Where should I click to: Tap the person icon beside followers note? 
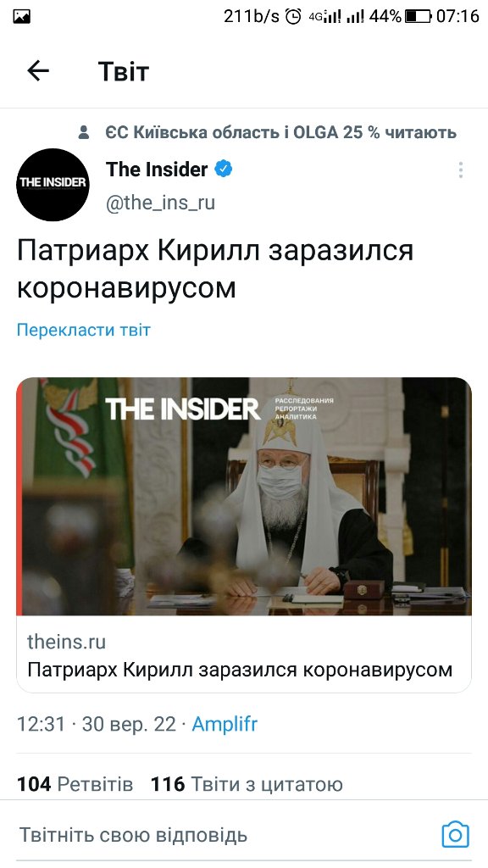tap(84, 132)
